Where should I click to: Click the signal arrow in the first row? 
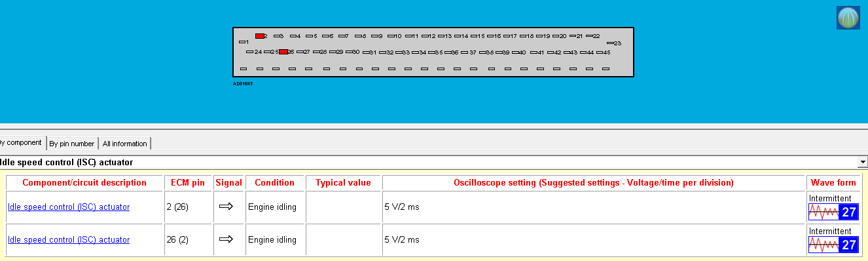tap(226, 207)
